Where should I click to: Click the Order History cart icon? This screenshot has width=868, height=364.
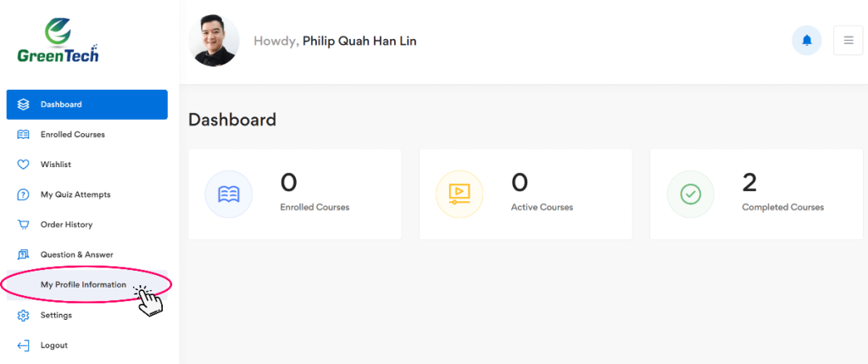click(24, 225)
